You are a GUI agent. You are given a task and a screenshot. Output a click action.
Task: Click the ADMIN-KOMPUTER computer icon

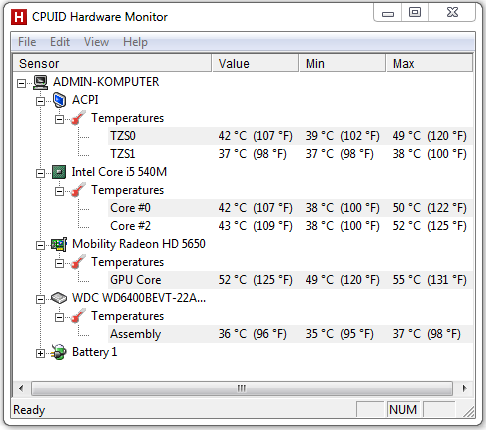pos(41,82)
